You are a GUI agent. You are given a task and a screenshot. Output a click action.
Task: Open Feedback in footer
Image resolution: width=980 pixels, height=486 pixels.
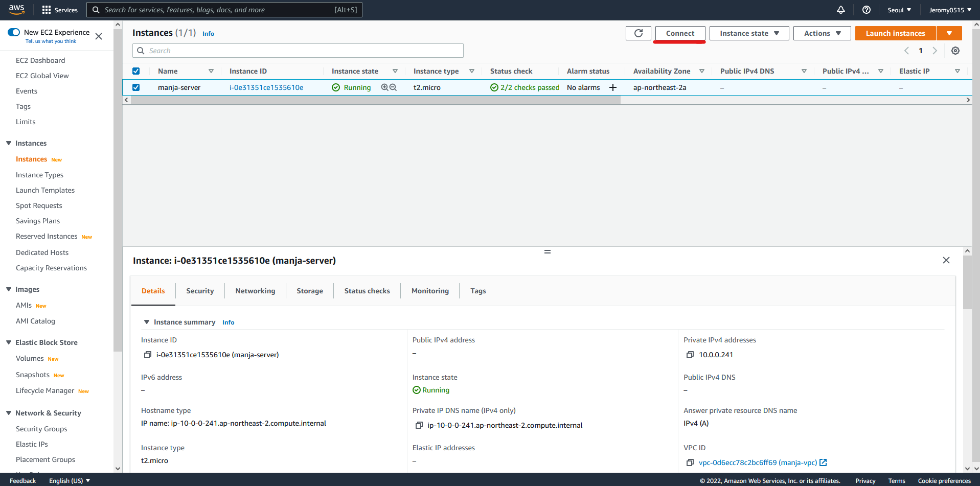click(x=22, y=480)
